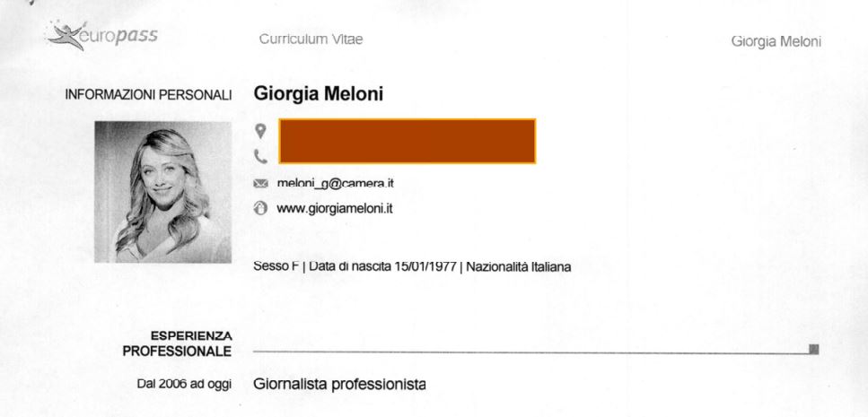Screen dimensions: 868x417
Task: Click the gray square section marker
Action: coord(814,349)
